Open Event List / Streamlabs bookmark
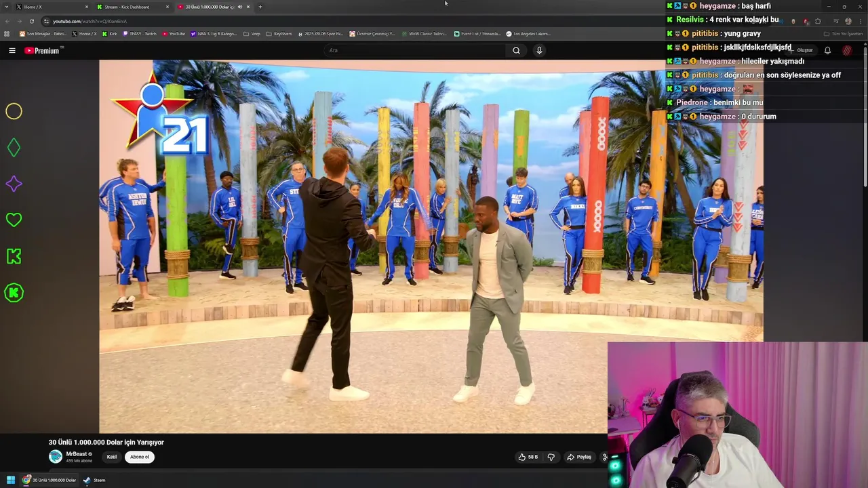The height and width of the screenshot is (488, 868). pos(477,34)
